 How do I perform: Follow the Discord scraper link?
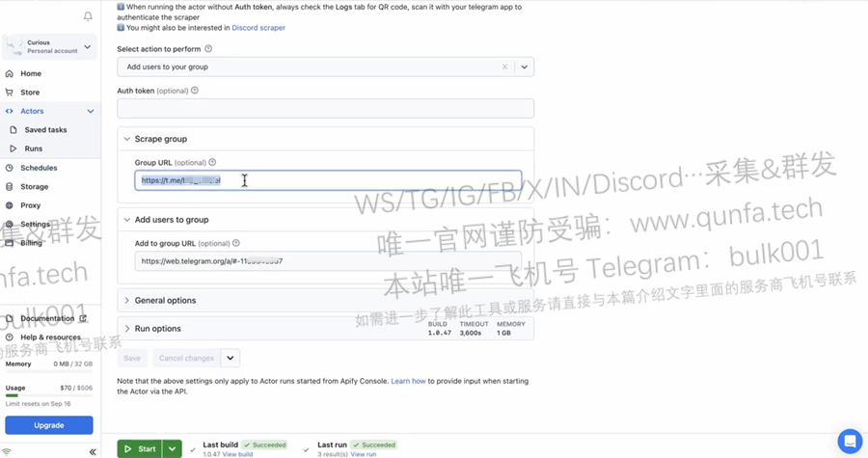coord(258,28)
